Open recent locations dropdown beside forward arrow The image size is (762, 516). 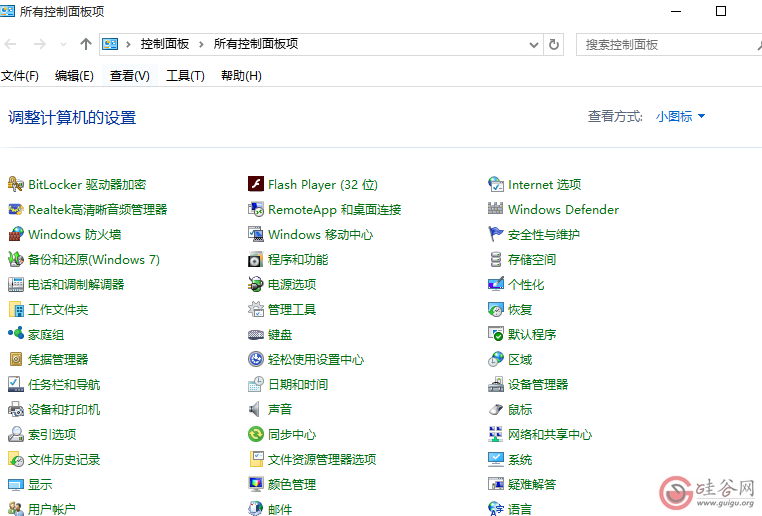pos(63,45)
